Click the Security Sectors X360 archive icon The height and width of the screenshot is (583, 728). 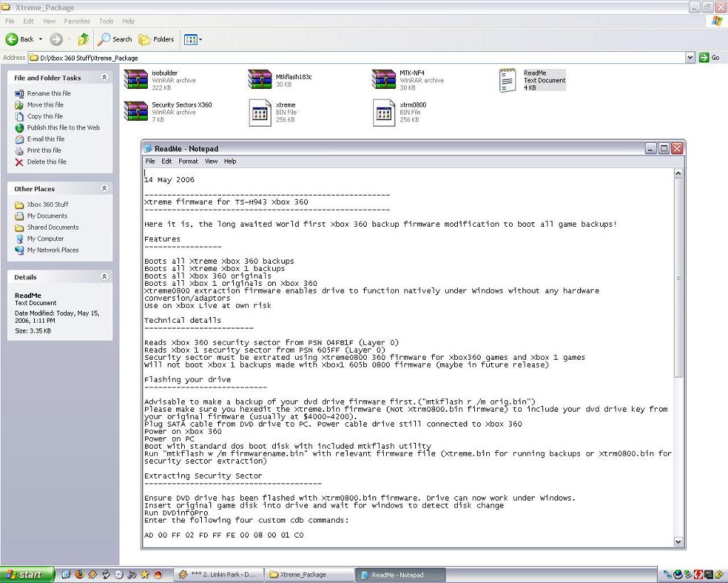[x=136, y=112]
